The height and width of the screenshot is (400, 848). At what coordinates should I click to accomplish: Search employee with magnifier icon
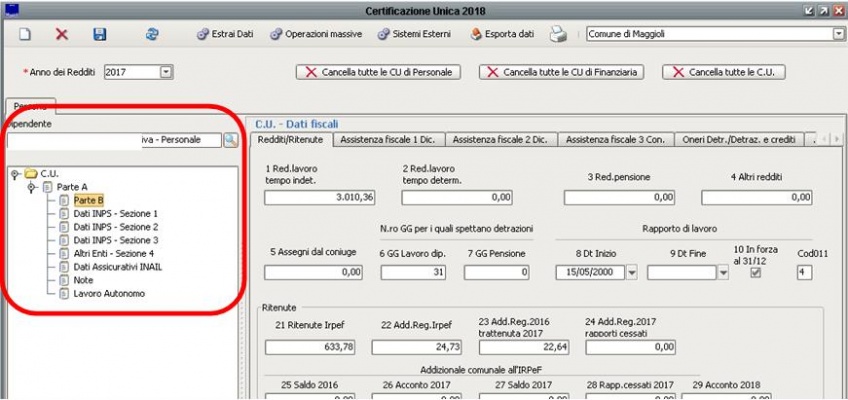[x=231, y=140]
